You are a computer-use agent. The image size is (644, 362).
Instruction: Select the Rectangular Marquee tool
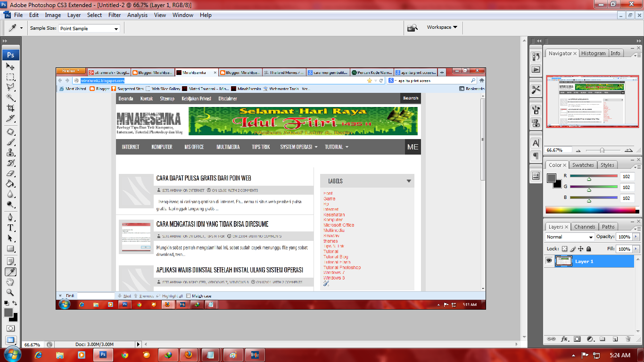tap(10, 77)
